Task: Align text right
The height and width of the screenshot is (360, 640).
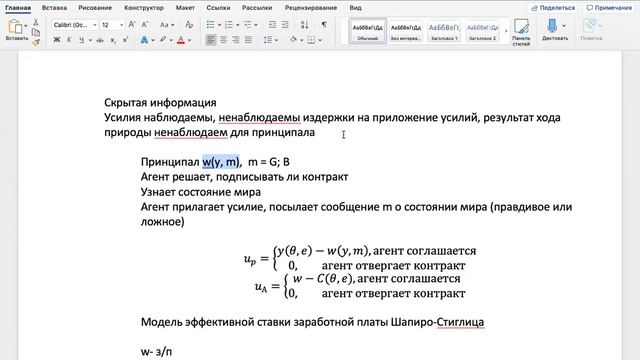Action: coord(236,40)
